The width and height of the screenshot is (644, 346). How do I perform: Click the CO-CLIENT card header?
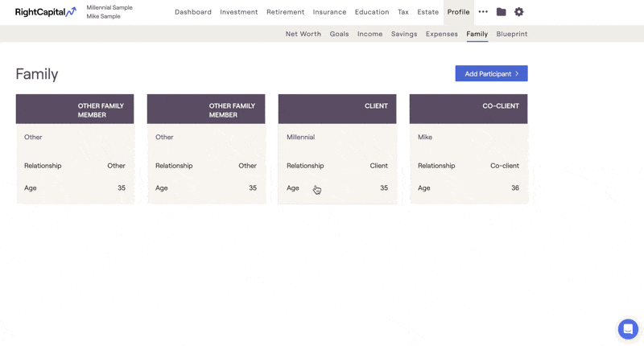[x=469, y=109]
